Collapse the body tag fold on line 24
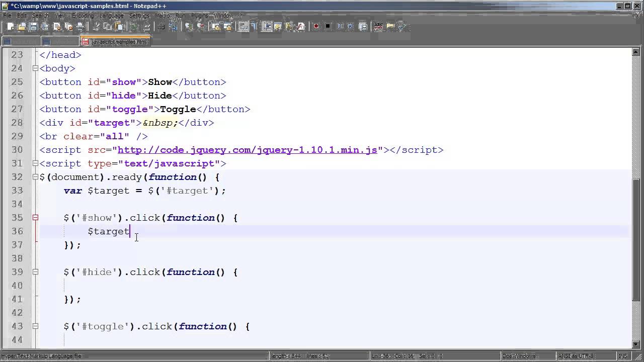This screenshot has width=644, height=362. click(x=35, y=68)
